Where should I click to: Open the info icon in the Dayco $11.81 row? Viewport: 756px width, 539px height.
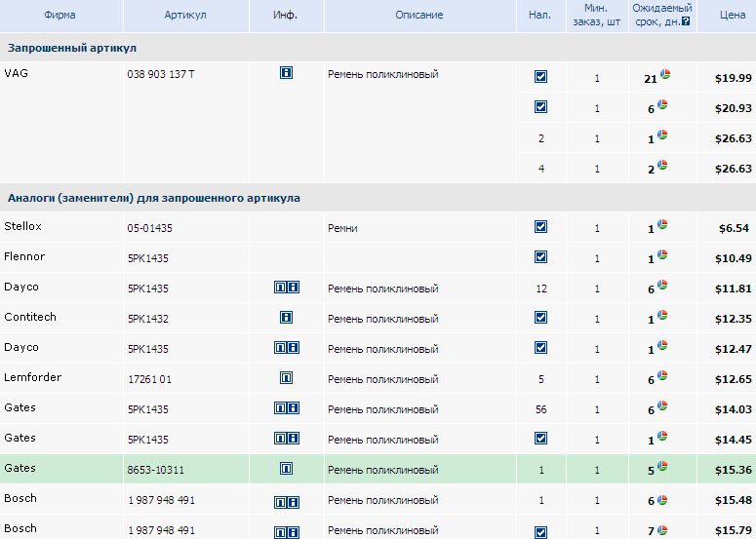(294, 288)
